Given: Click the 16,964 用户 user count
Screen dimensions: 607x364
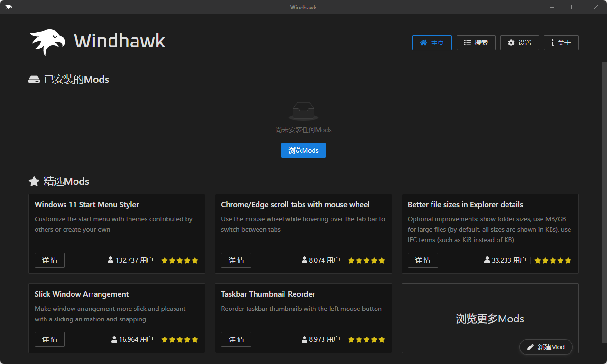Looking at the screenshot, I should coord(136,339).
